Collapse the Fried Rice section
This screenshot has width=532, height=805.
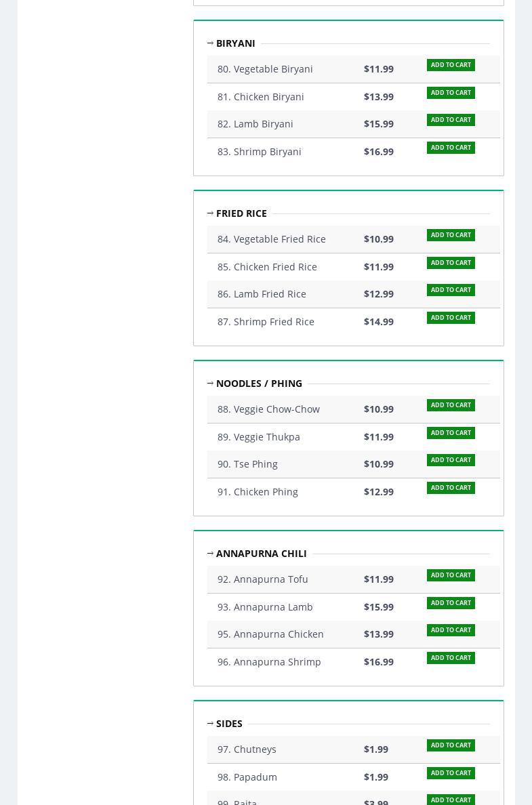211,213
